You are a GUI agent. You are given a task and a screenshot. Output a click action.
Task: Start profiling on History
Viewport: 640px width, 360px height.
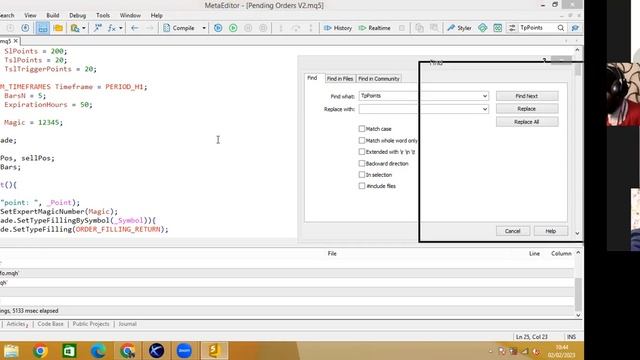(338, 28)
